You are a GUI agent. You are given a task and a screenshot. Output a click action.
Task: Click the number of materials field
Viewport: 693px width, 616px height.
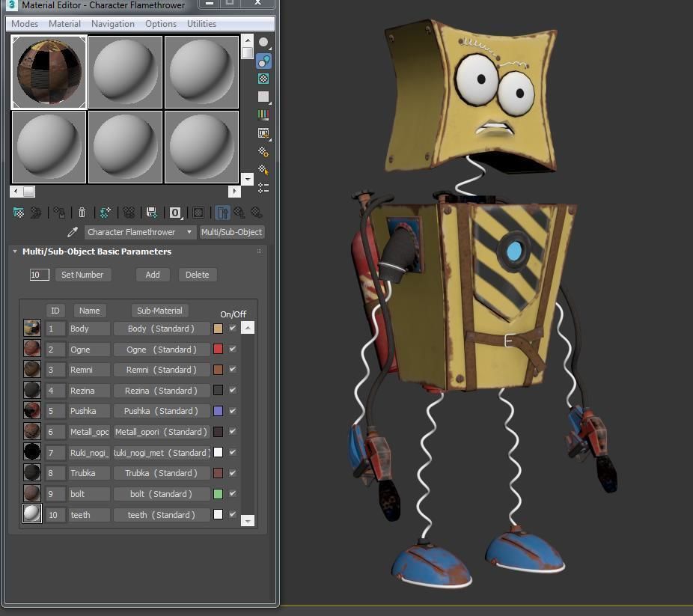pyautogui.click(x=39, y=275)
